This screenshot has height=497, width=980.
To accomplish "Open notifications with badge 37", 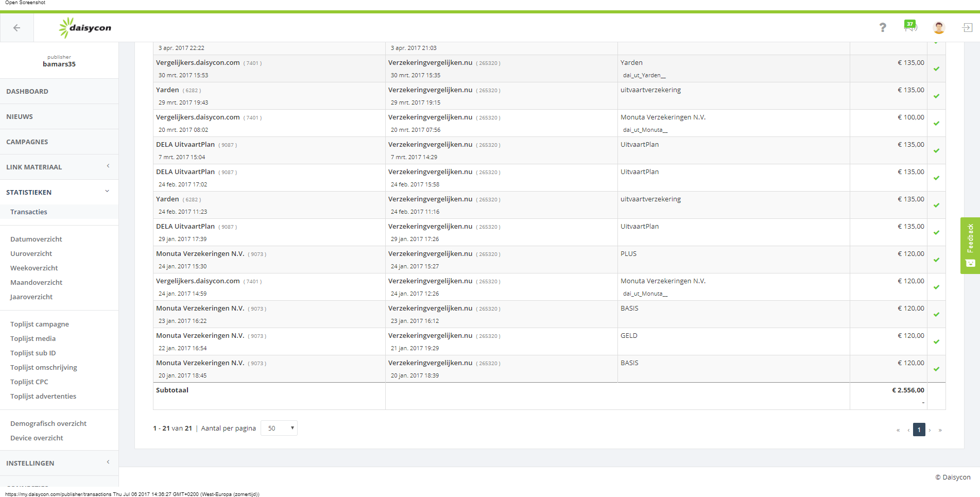I will 910,26.
